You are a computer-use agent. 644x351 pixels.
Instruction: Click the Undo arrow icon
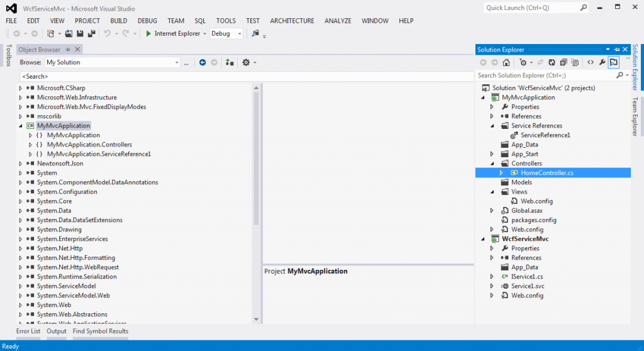tap(107, 34)
